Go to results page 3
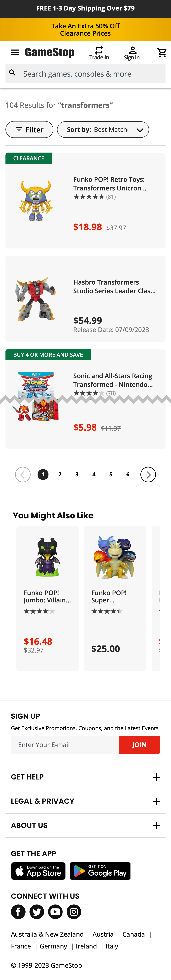The width and height of the screenshot is (171, 980). (x=77, y=474)
